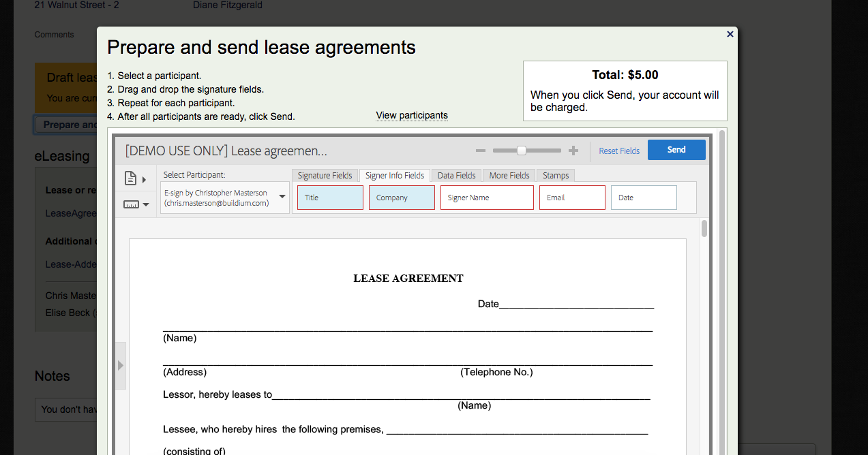The width and height of the screenshot is (868, 455).
Task: Select the Date field box
Action: click(644, 198)
